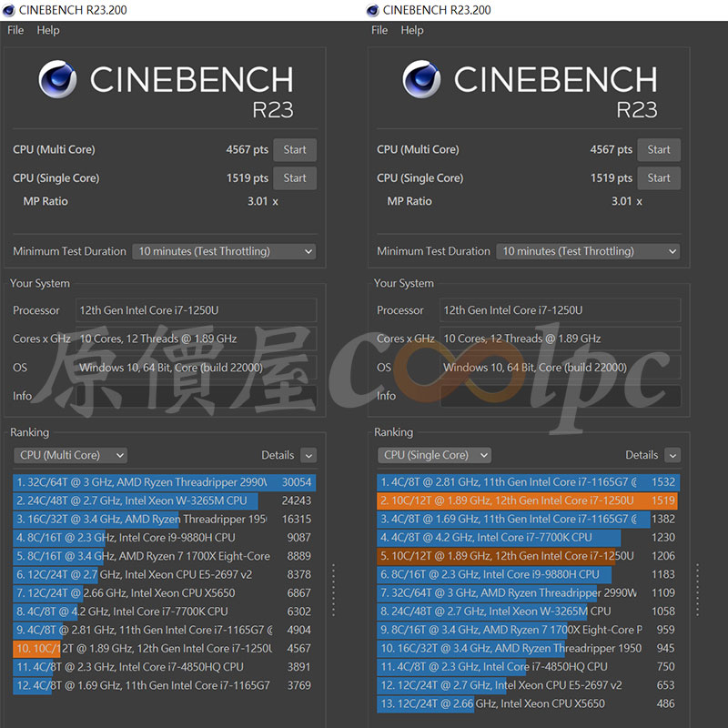Start the CPU (Single Core) test in the left window
The height and width of the screenshot is (728, 728).
(295, 178)
